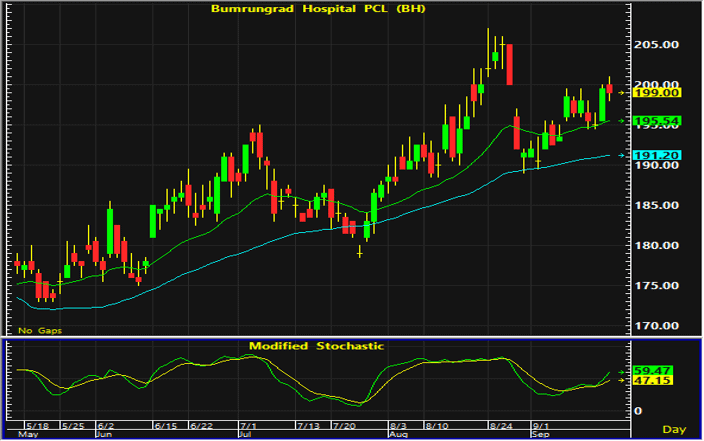Click the yellow arrow beside 199.00

tap(622, 93)
